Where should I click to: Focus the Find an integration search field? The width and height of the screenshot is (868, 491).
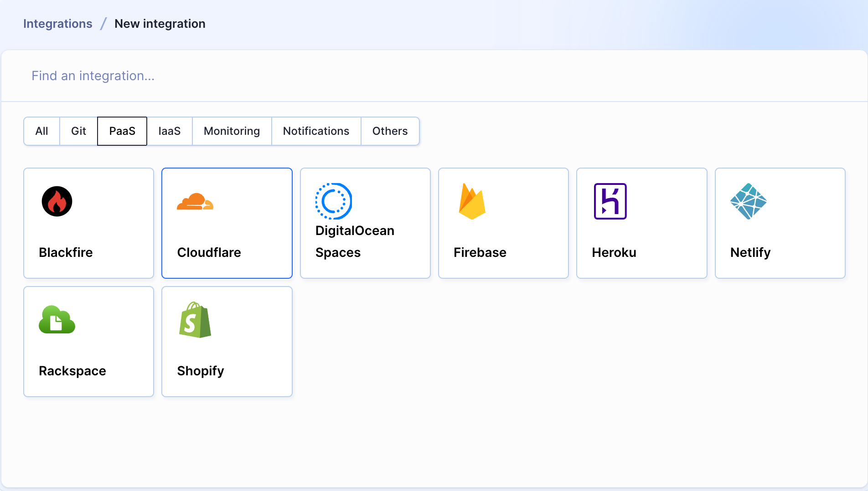(x=434, y=76)
